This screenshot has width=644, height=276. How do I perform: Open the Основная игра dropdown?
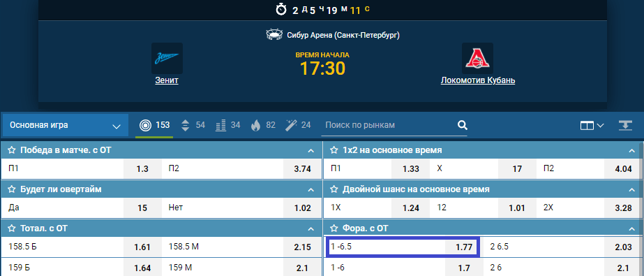[x=66, y=126]
